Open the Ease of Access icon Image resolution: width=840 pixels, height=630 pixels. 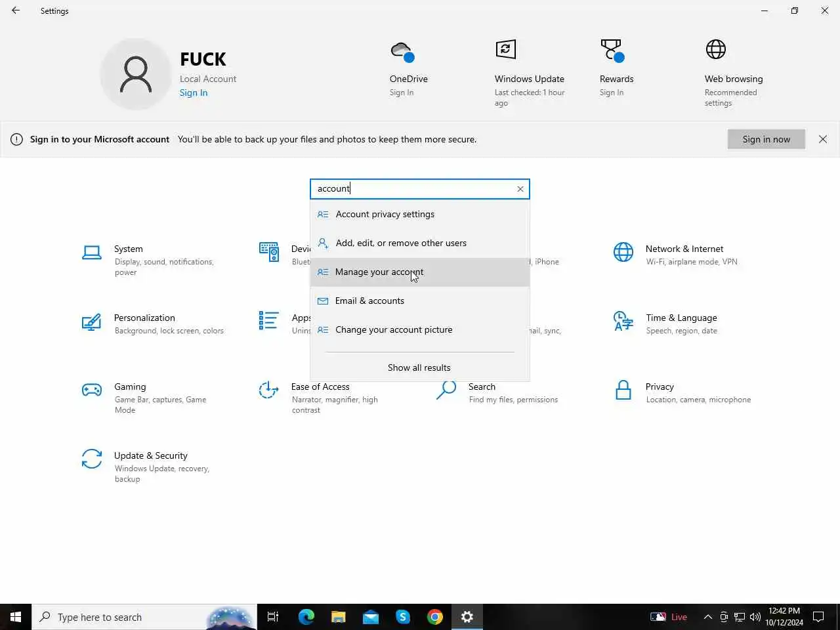(x=269, y=390)
